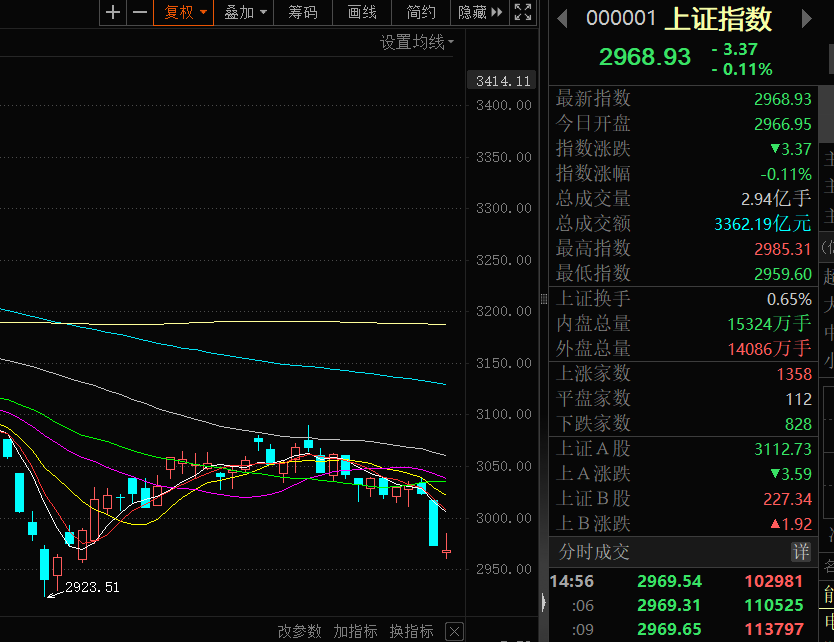
Task: Switch to 简约 view
Action: coord(421,12)
